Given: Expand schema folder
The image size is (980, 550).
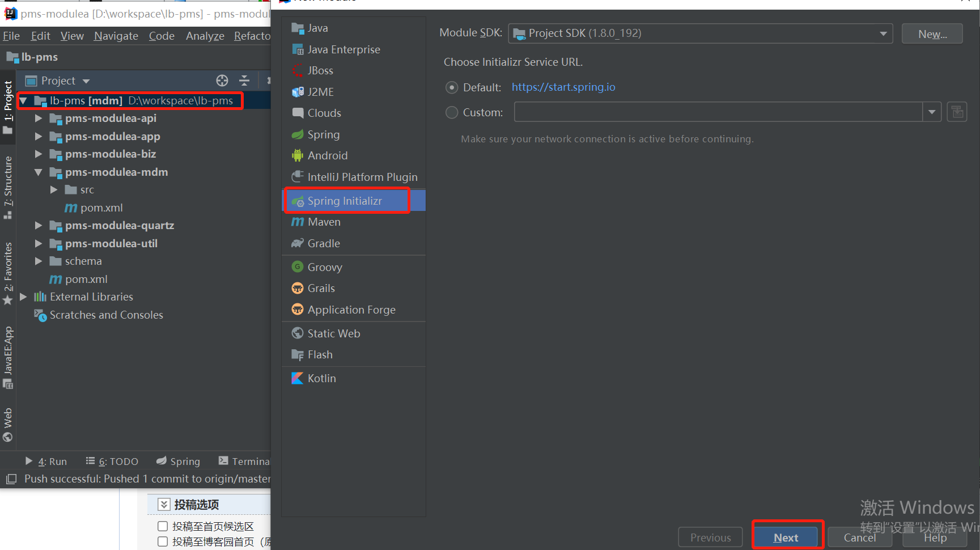Looking at the screenshot, I should pyautogui.click(x=39, y=261).
